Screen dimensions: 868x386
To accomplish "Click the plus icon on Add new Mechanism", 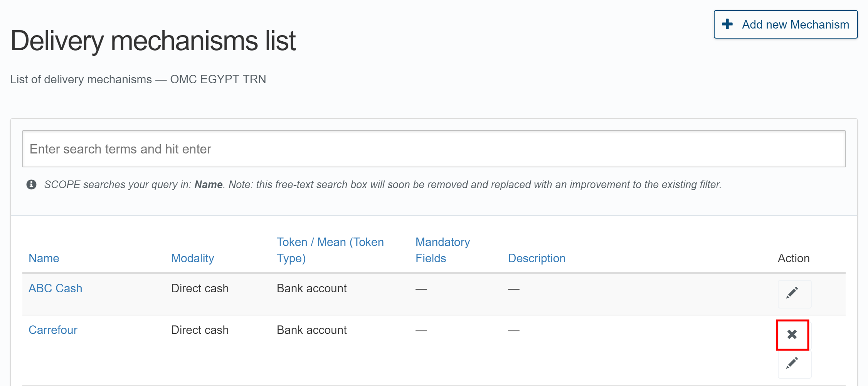I will point(727,24).
